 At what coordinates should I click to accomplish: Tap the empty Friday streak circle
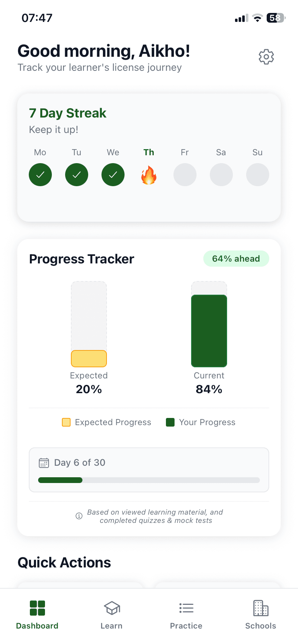click(185, 175)
